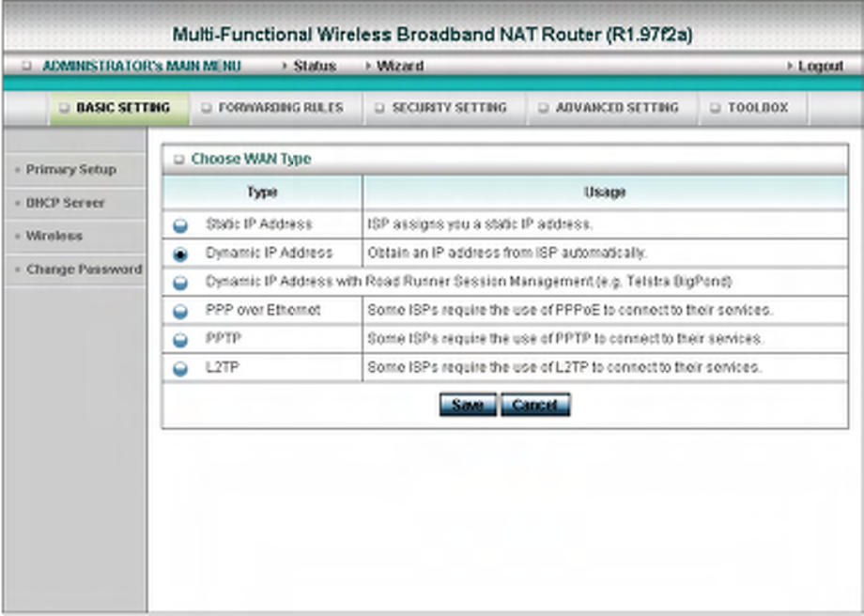Switch to the Forwarding Rules tab
The height and width of the screenshot is (616, 864).
click(x=275, y=108)
